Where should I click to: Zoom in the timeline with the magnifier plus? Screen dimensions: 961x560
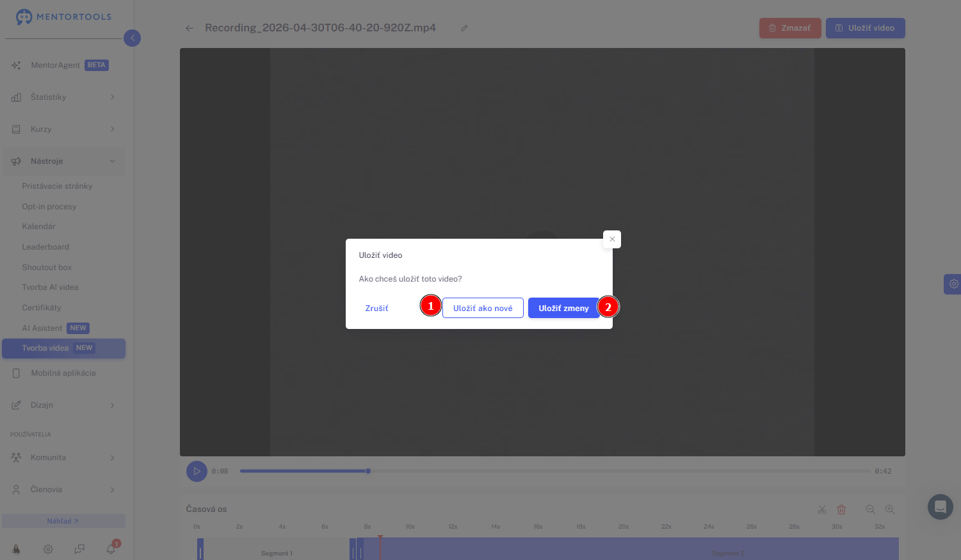890,509
